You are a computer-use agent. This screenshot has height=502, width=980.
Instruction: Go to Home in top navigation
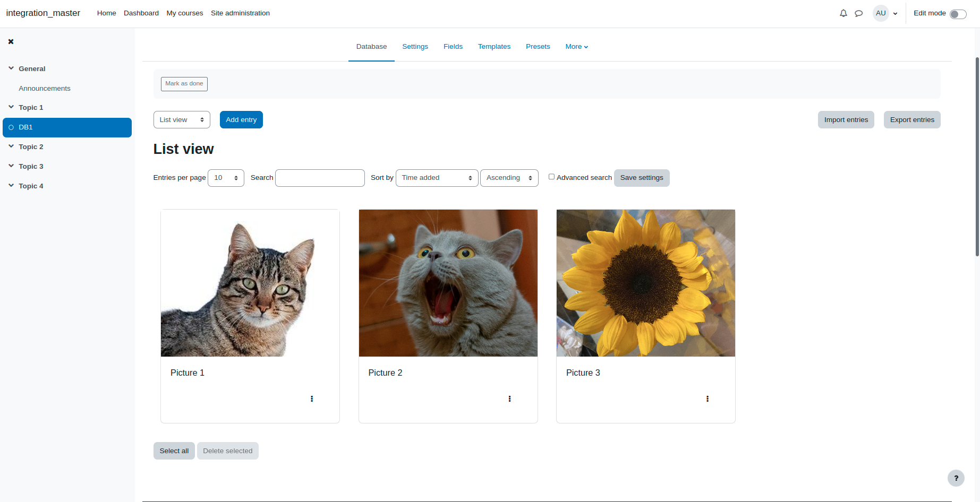pyautogui.click(x=106, y=13)
